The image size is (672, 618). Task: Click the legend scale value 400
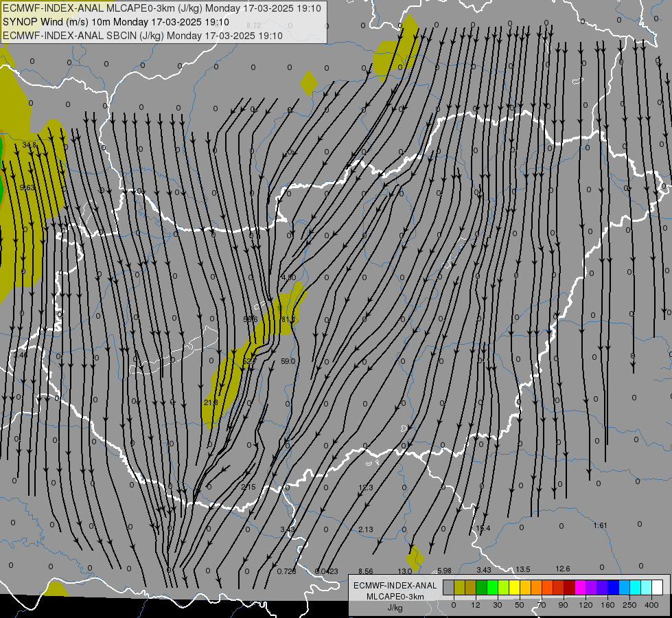pos(651,605)
